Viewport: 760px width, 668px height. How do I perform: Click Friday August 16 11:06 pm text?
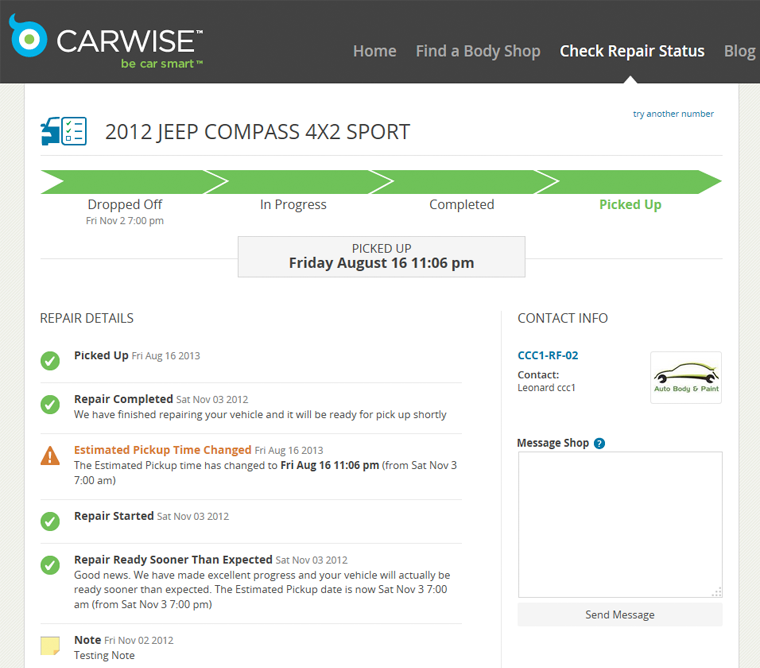click(x=381, y=263)
